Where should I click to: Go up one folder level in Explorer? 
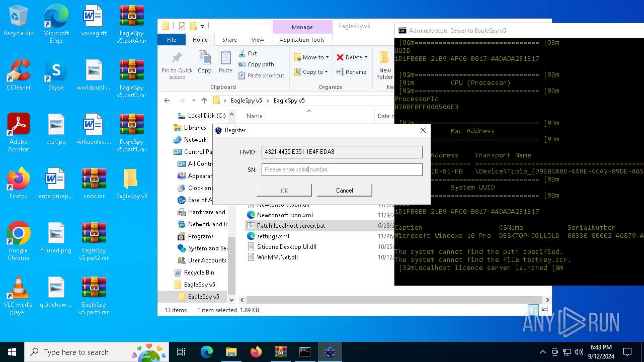(x=204, y=101)
